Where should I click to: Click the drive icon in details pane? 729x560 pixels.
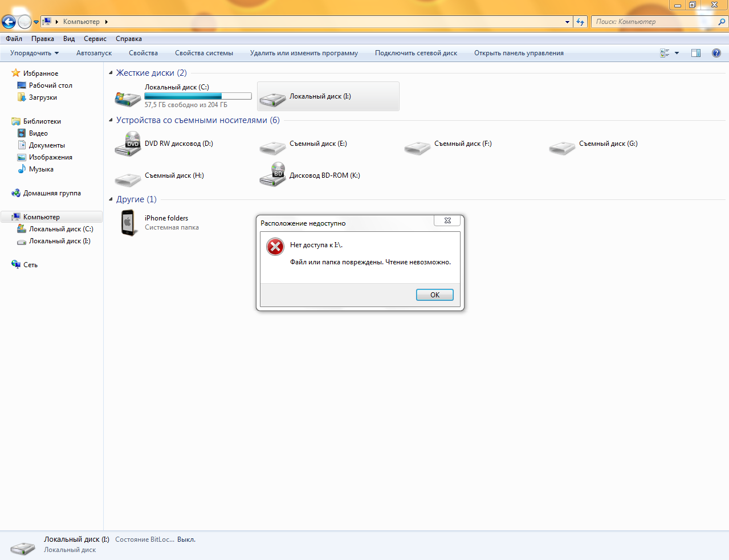tap(23, 549)
